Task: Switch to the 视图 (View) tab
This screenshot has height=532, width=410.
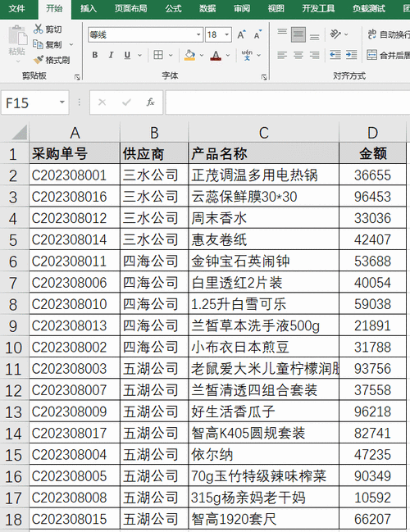Action: (276, 8)
